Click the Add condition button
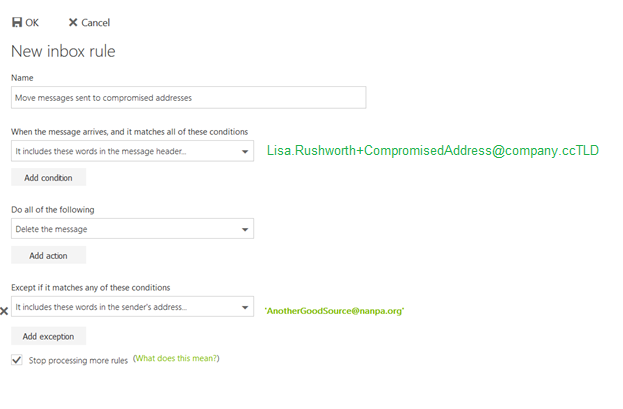This screenshot has height=409, width=623. 48,177
